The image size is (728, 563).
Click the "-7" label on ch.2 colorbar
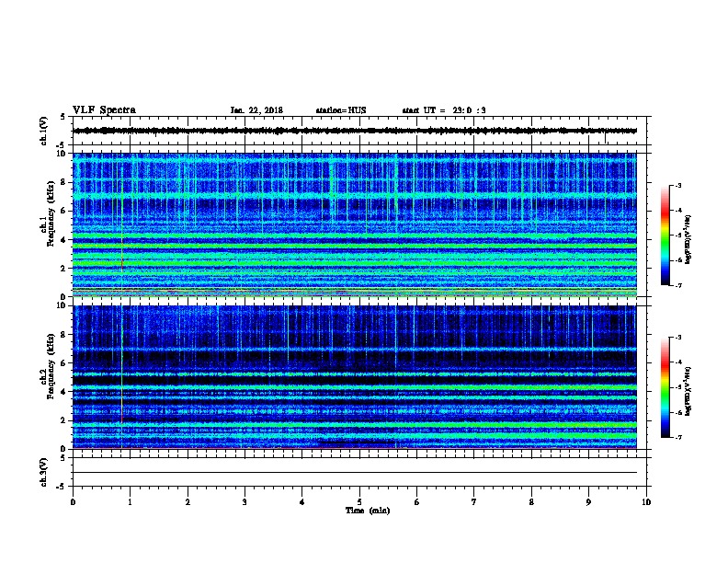(x=678, y=438)
